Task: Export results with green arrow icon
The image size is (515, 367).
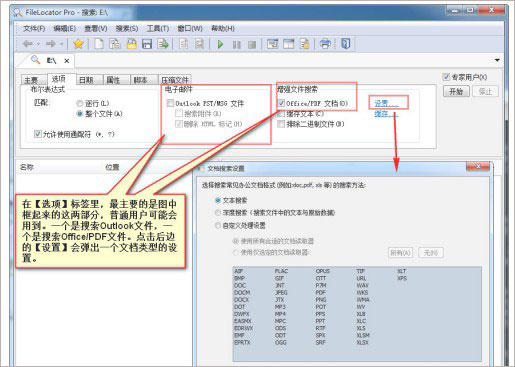Action: pos(163,44)
